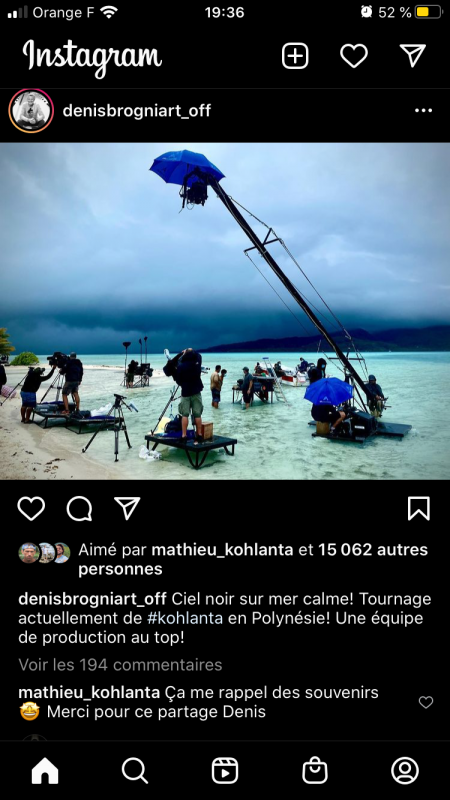Open the Profile tab
The width and height of the screenshot is (450, 800).
(405, 770)
